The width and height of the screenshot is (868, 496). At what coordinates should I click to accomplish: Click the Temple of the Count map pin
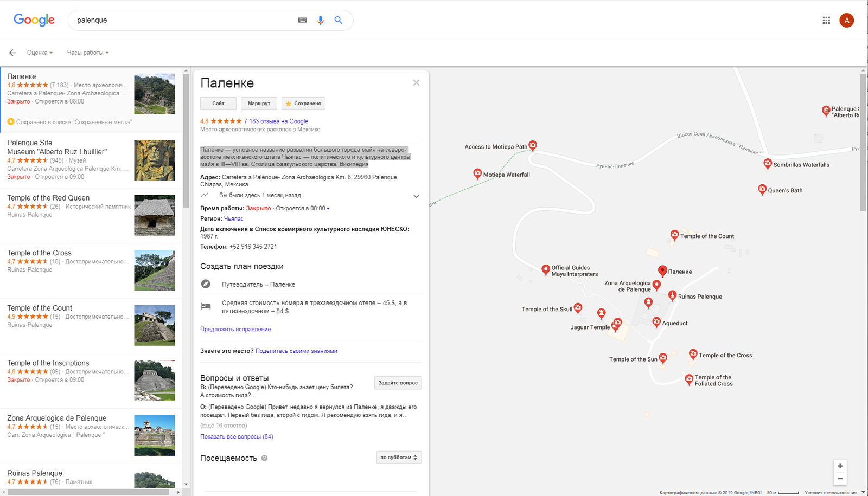pos(674,235)
